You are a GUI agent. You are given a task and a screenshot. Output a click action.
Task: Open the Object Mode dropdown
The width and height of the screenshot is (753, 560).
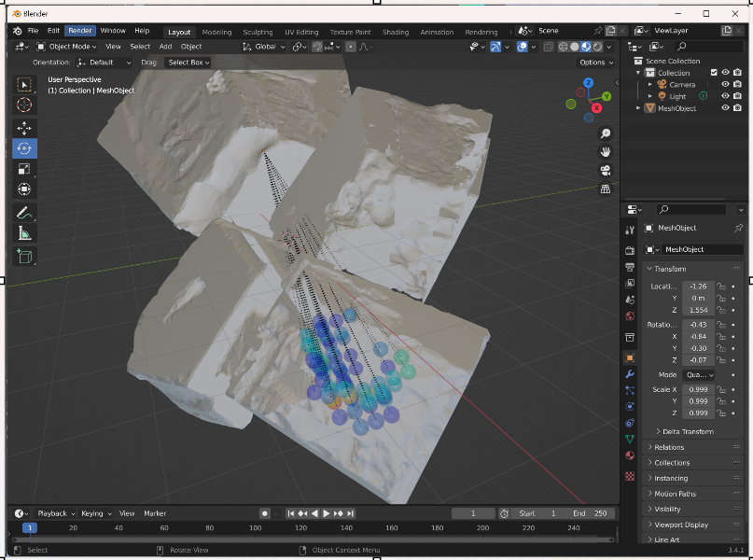click(x=66, y=47)
